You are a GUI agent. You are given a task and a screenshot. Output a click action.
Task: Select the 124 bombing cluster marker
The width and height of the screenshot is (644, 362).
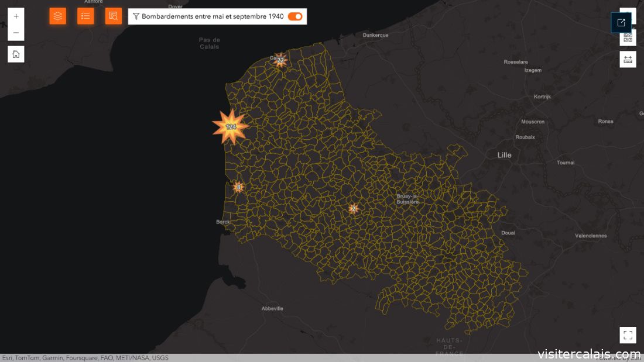coord(231,127)
